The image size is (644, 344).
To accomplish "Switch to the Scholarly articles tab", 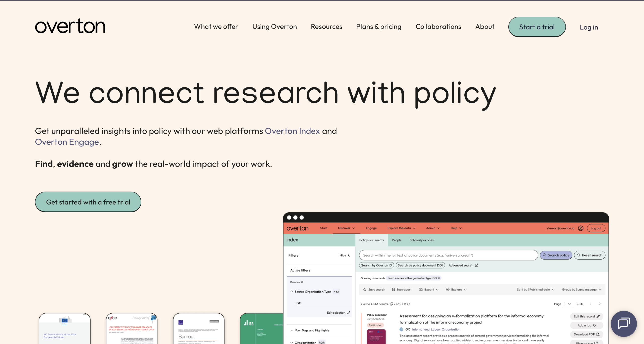I will point(421,240).
